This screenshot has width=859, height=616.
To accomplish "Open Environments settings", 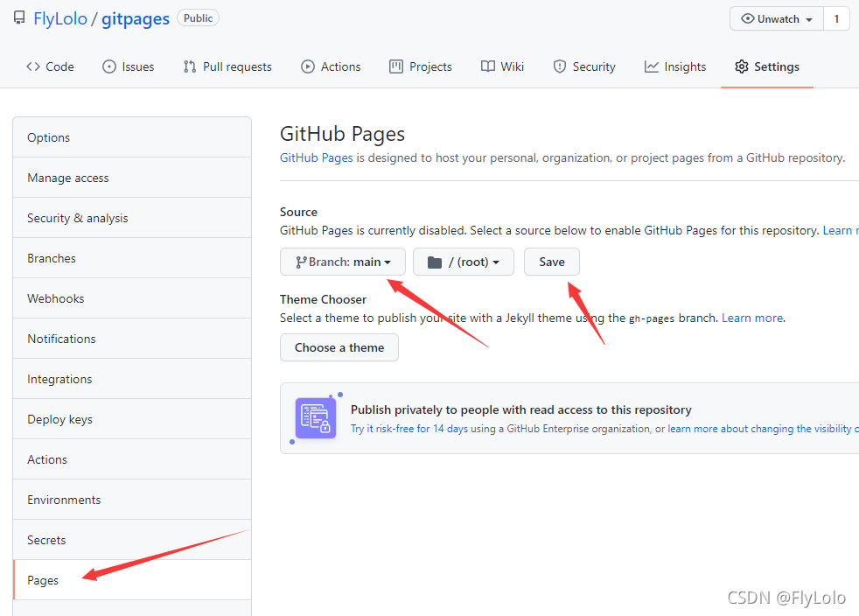I will point(132,500).
